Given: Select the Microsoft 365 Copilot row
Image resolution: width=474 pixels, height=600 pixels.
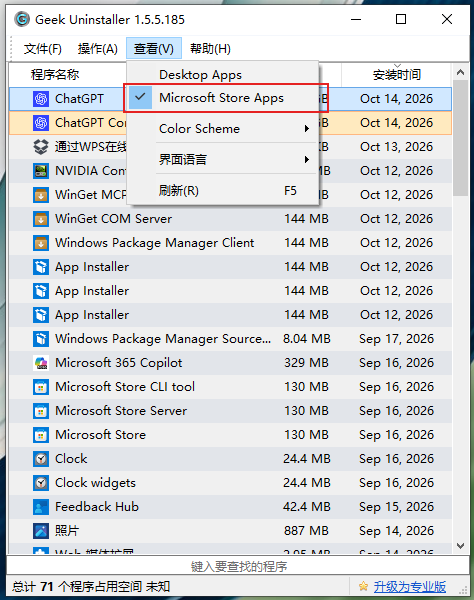Looking at the screenshot, I should (230, 363).
